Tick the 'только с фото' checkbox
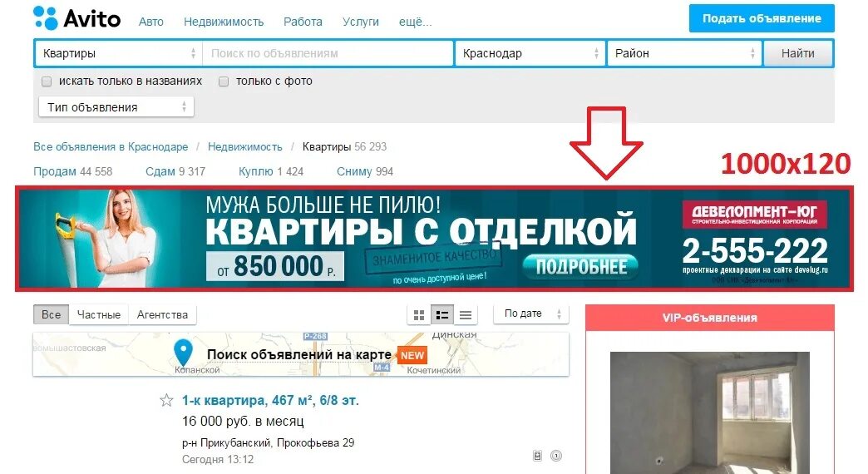The height and width of the screenshot is (474, 868). 224,81
